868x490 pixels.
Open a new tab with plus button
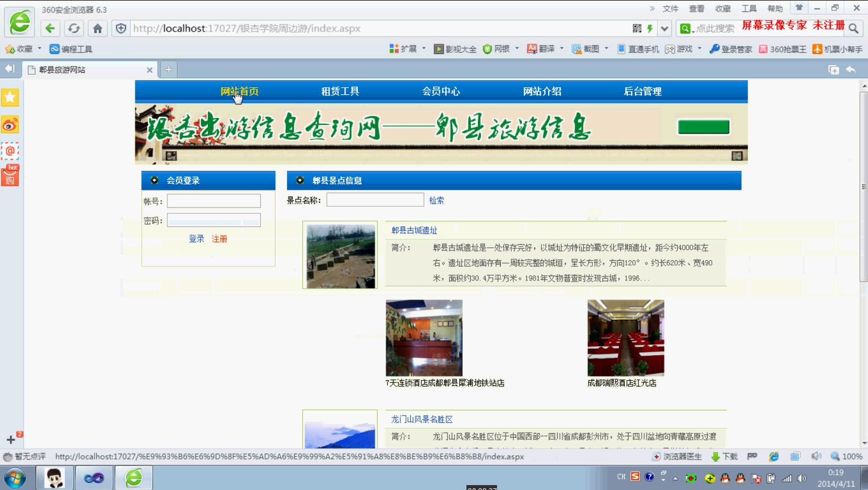[x=169, y=69]
